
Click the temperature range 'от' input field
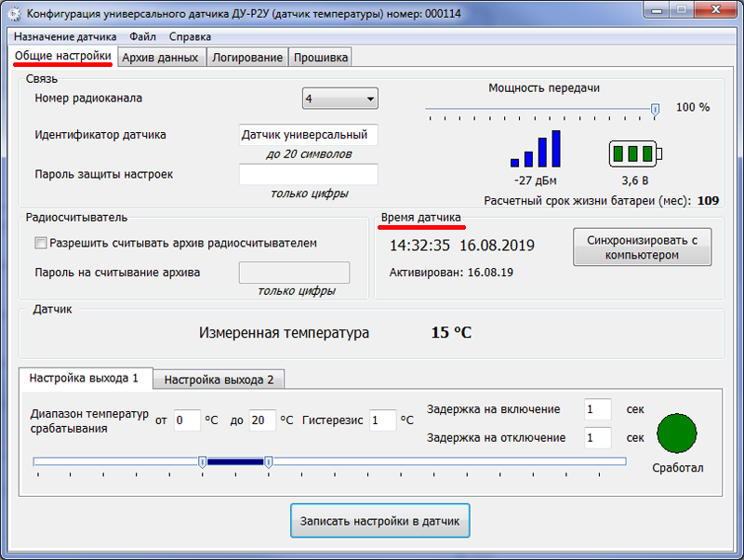[x=187, y=420]
